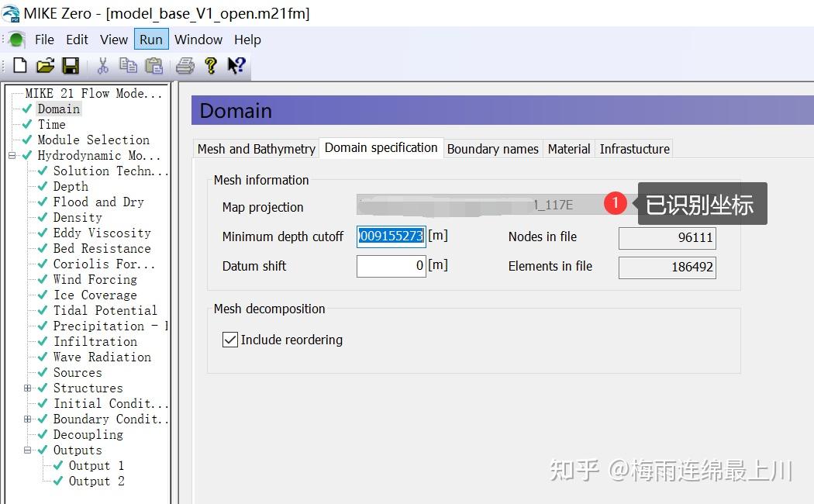Click the Save floppy disk icon
The height and width of the screenshot is (504, 814).
[x=71, y=65]
